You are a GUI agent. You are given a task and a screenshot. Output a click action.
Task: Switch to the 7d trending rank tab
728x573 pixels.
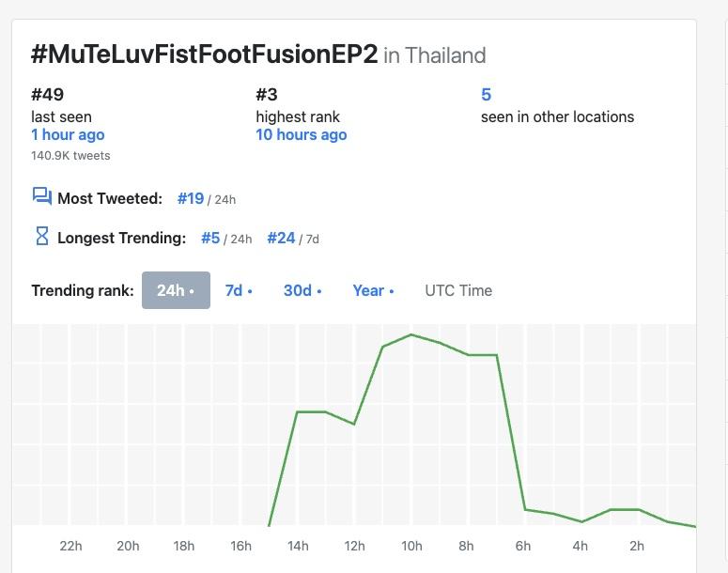click(x=239, y=290)
